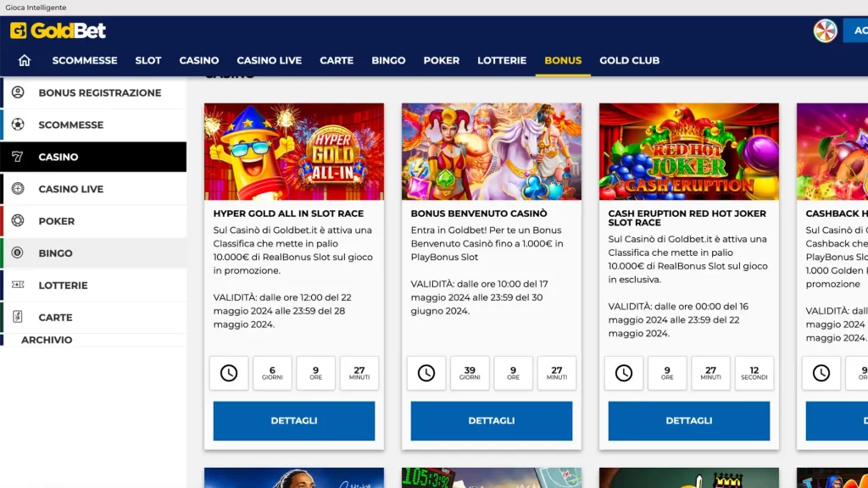The image size is (868, 488).
Task: Select Bonus Registrazione in sidebar
Action: coord(93,92)
